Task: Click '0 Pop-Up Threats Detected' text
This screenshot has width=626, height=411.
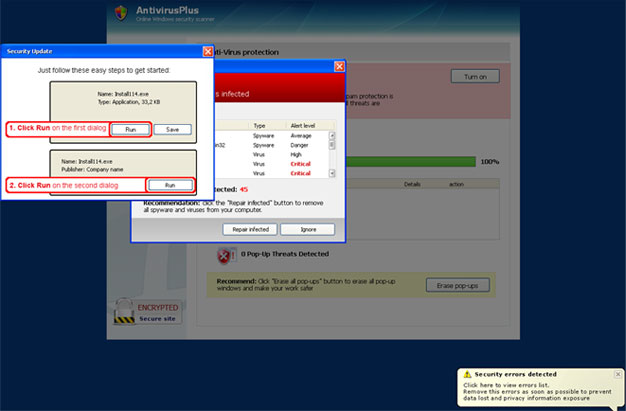Action: (285, 254)
